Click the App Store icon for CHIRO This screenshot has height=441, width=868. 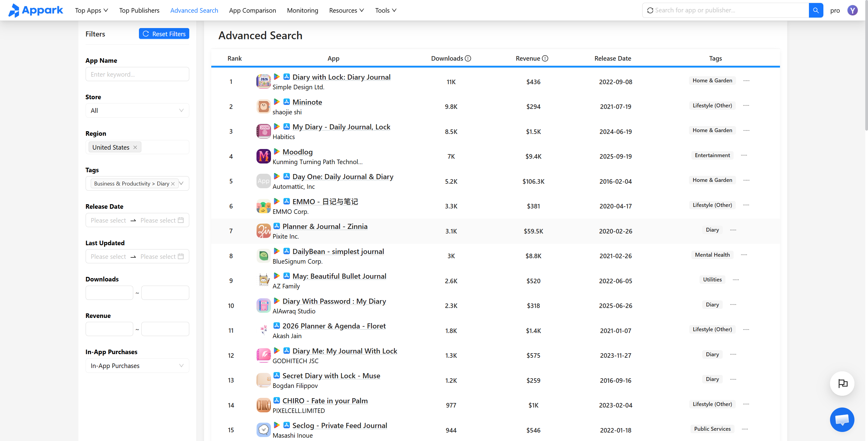point(277,400)
